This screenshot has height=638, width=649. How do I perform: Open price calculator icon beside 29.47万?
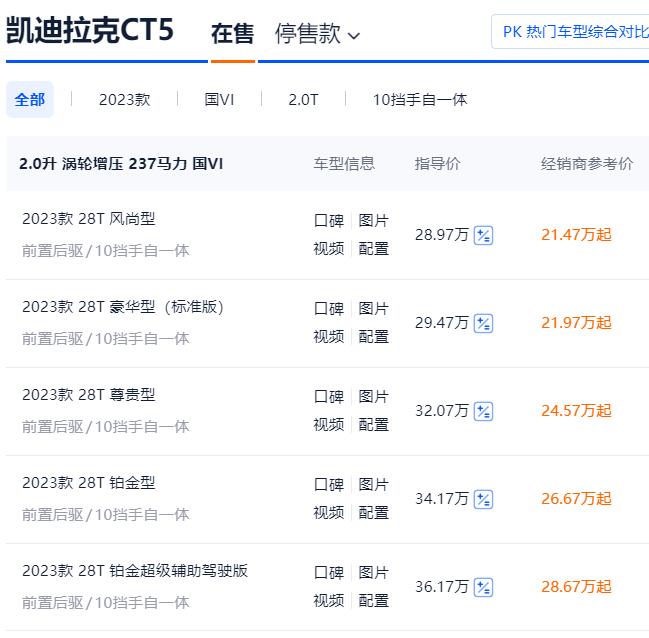click(x=483, y=323)
